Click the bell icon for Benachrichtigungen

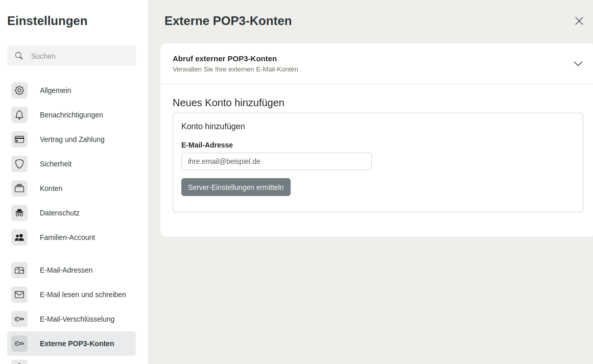(19, 115)
